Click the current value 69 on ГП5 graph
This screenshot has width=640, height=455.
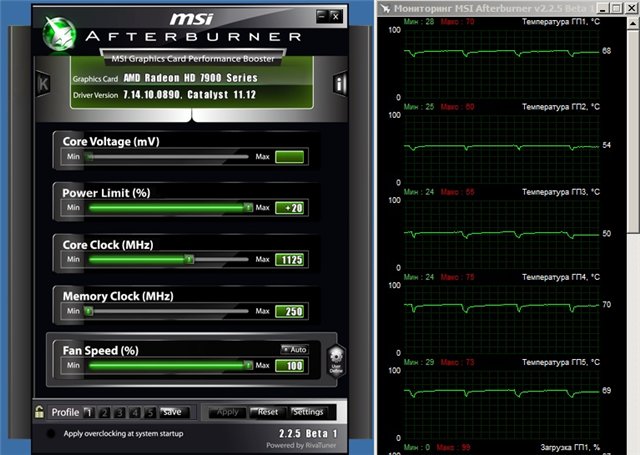pyautogui.click(x=607, y=391)
